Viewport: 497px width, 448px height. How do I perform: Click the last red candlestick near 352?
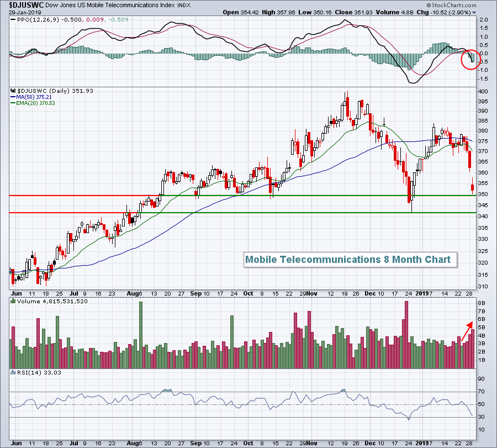click(x=472, y=188)
